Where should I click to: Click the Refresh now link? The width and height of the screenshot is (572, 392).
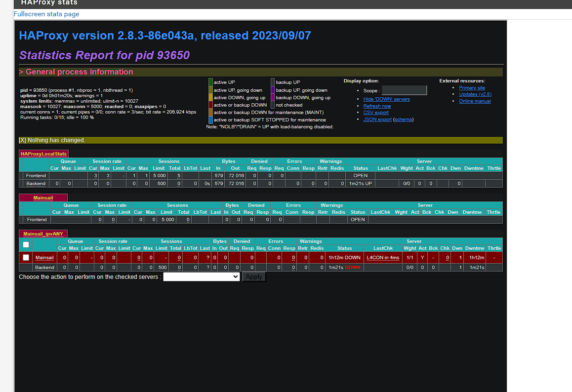pyautogui.click(x=377, y=106)
